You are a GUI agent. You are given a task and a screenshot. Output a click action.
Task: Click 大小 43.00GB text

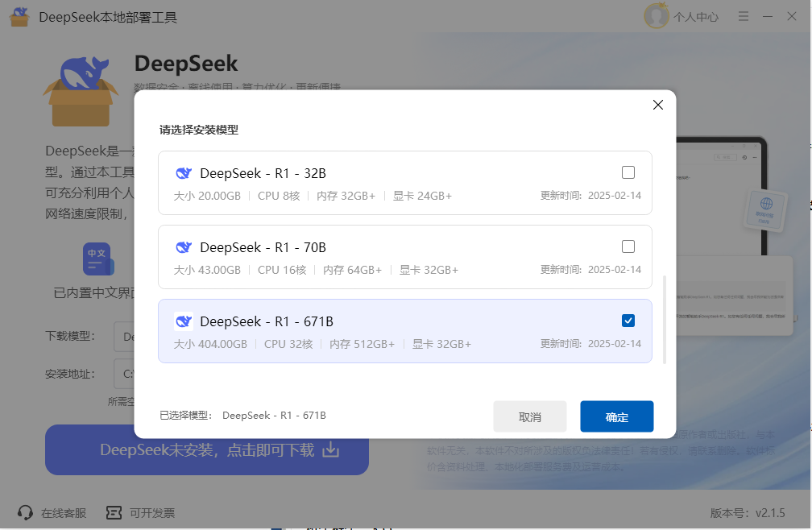click(207, 270)
